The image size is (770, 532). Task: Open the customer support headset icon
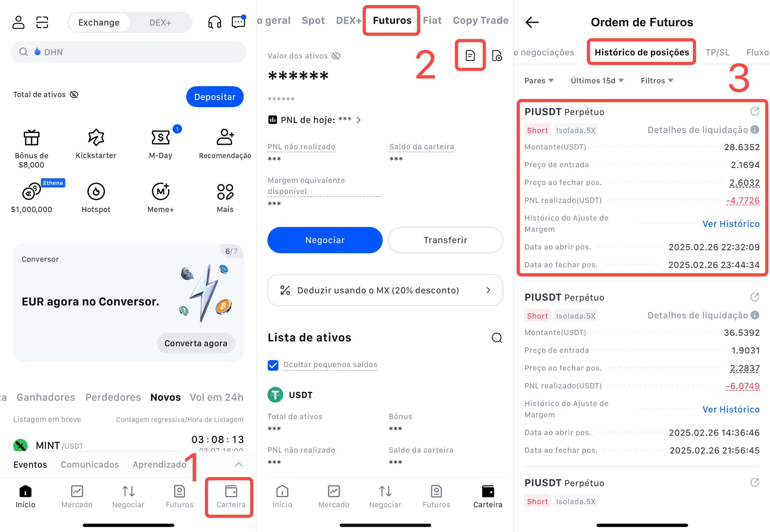[x=215, y=22]
